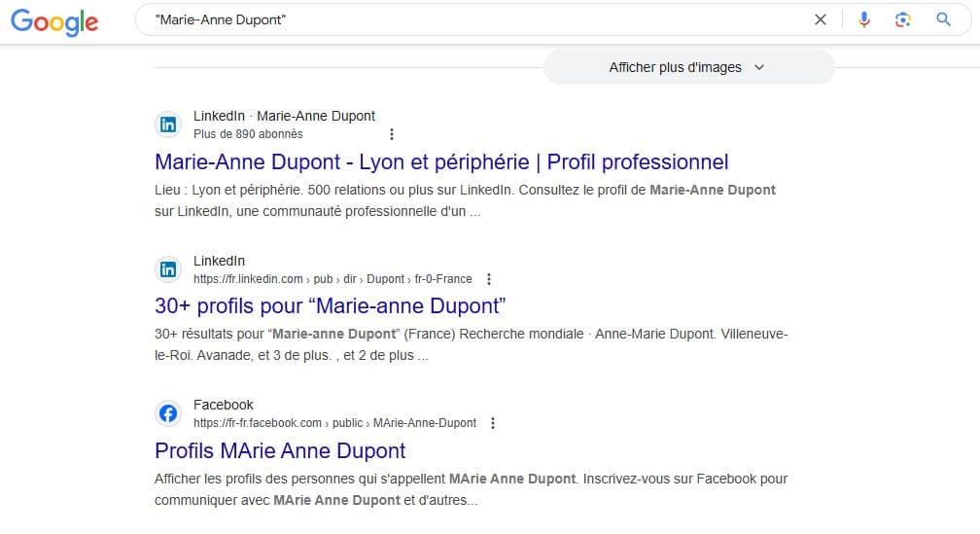
Task: Click the fr-fr.facebook.com breadcrumb URL
Action: click(334, 423)
